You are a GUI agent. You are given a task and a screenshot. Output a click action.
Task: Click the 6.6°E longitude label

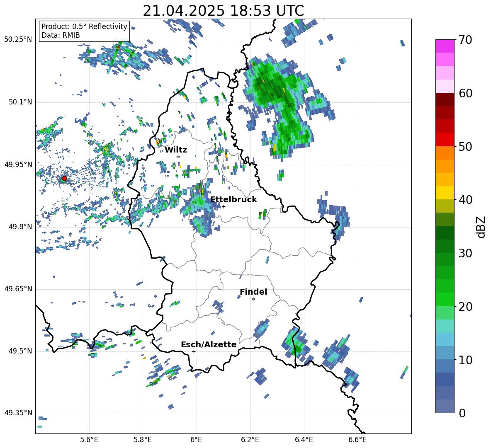(357, 440)
